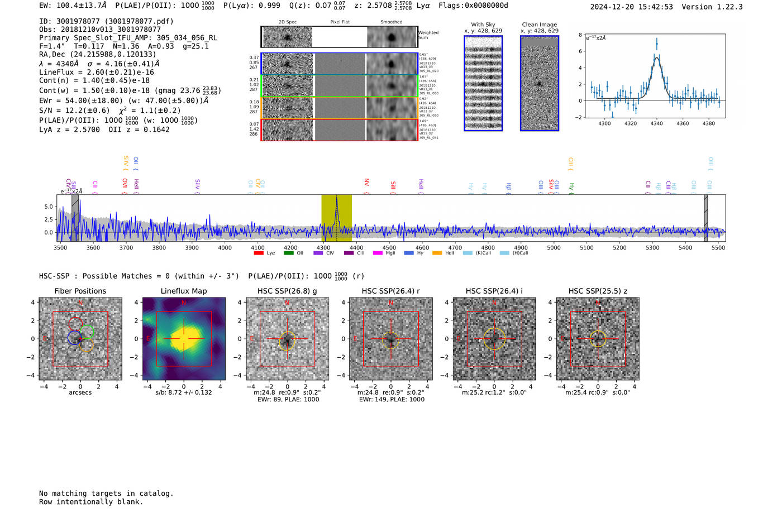The width and height of the screenshot is (782, 532).
Task: Click the hatched gray region near 5460Å
Action: coord(705,218)
